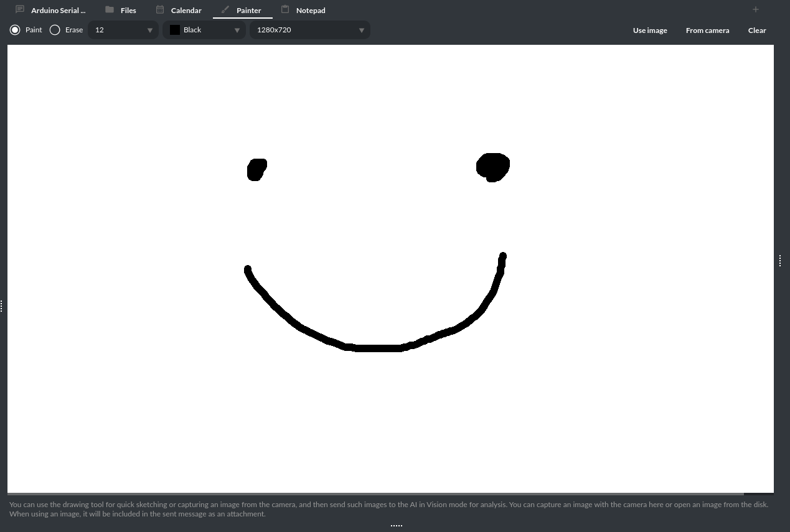Click the black color swatch
This screenshot has height=532, width=790.
(x=175, y=29)
